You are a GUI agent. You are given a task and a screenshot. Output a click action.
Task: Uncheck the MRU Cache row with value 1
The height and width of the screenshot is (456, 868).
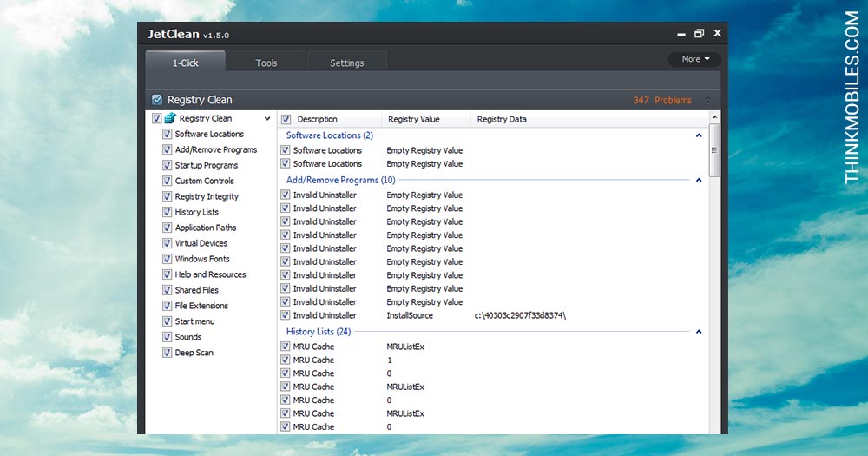point(285,360)
